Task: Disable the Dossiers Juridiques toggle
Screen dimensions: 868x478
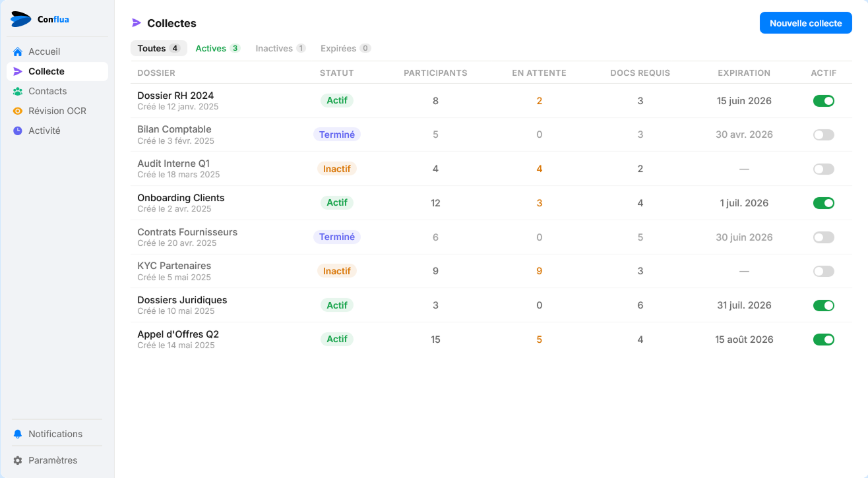Action: (x=824, y=305)
